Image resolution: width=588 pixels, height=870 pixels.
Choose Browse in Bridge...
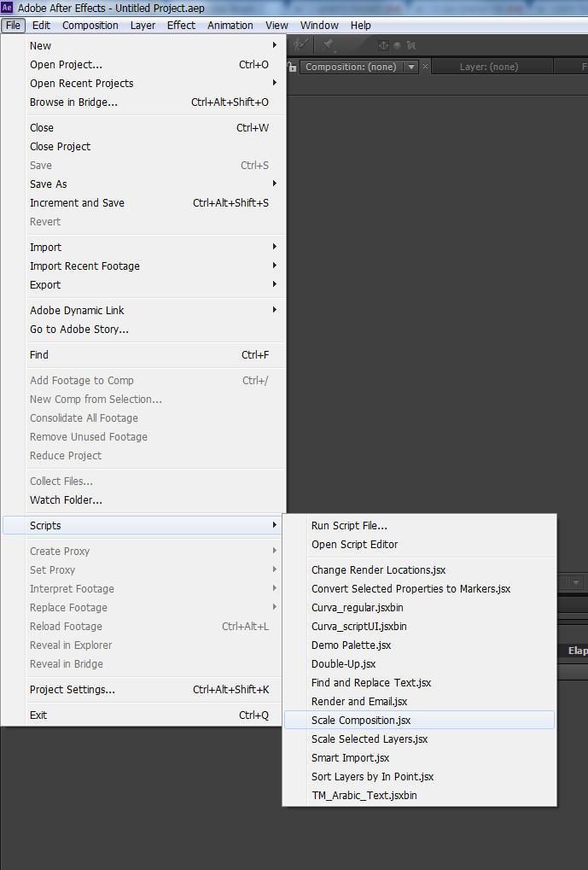(143, 102)
